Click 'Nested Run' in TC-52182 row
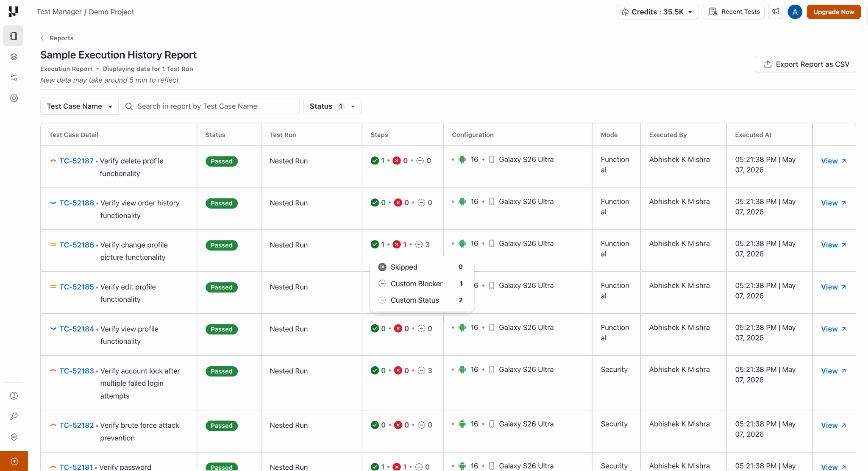This screenshot has height=471, width=868. (x=289, y=425)
